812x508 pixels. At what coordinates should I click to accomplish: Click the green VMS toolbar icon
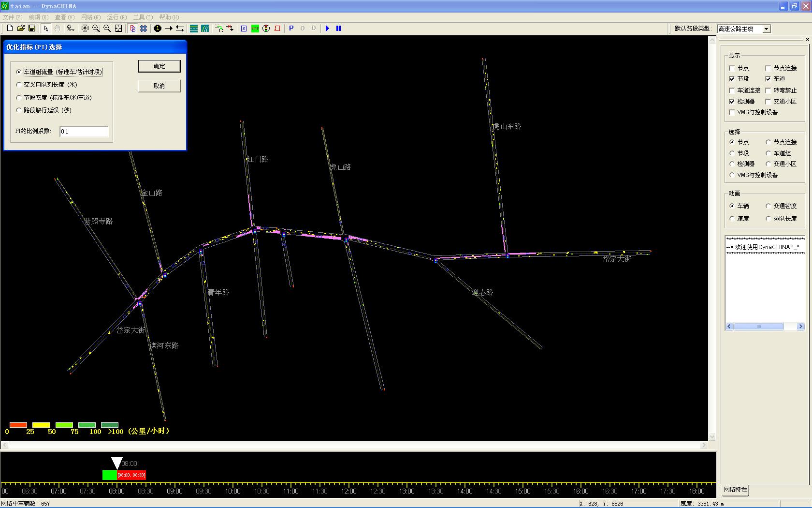coord(255,29)
